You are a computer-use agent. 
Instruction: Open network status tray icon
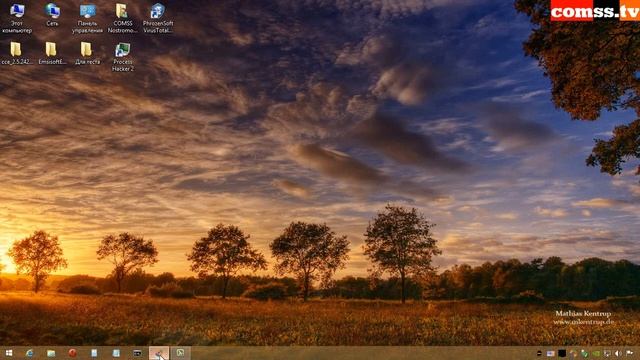607,353
